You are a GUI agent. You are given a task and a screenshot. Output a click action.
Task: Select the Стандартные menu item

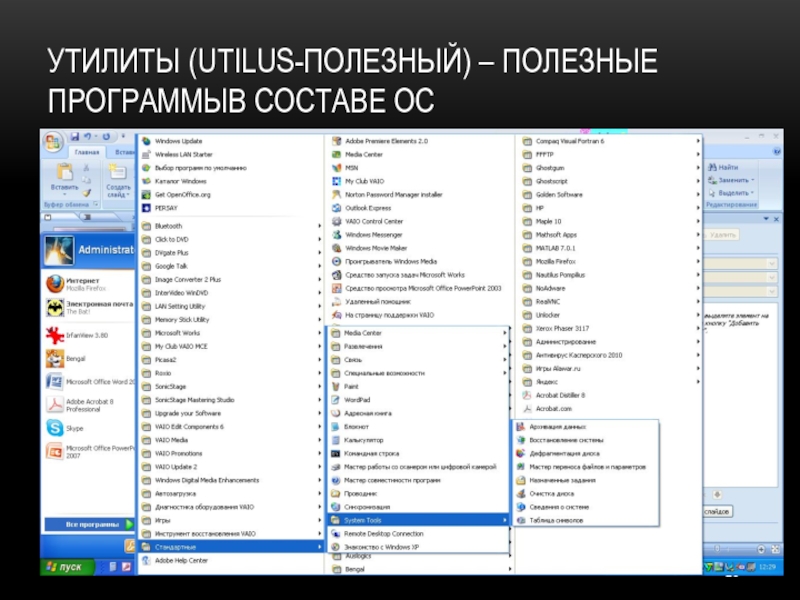click(231, 547)
